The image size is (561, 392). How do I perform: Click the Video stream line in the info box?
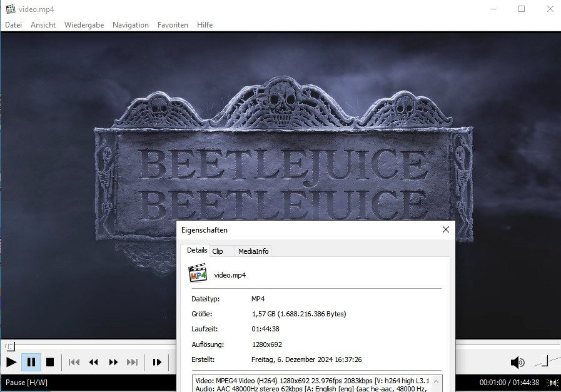[x=311, y=381]
